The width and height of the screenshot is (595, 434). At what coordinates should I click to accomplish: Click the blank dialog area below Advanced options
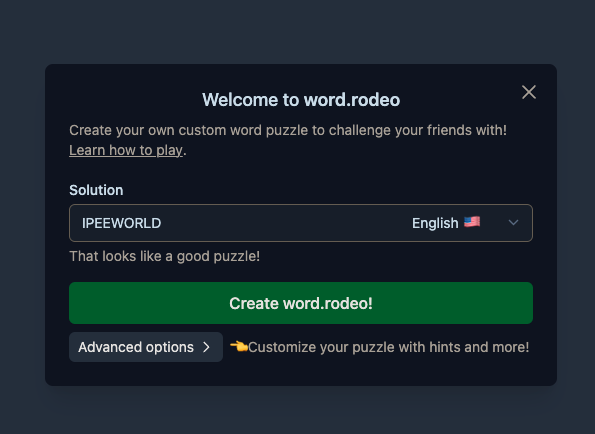[301, 374]
